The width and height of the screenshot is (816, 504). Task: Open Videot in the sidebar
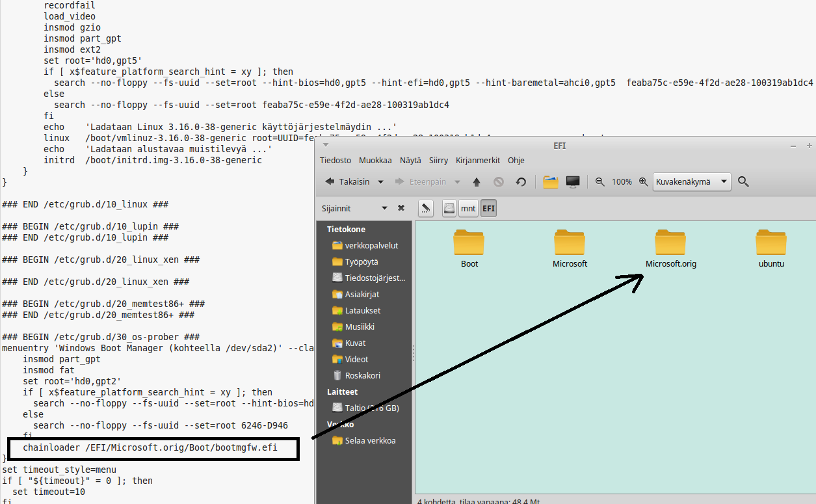(350, 360)
